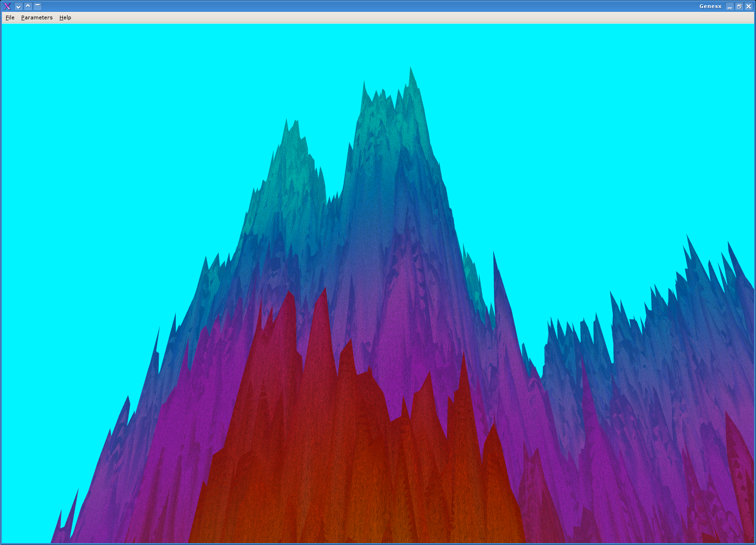Click the blank menu bar area right of Help
The image size is (756, 545).
pos(378,17)
